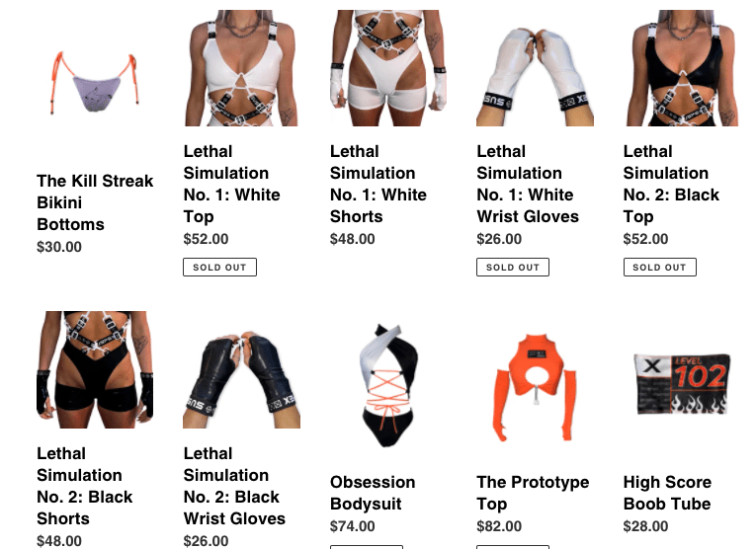Open the Obsession Bodysuit title link
The image size is (756, 549).
(x=373, y=493)
